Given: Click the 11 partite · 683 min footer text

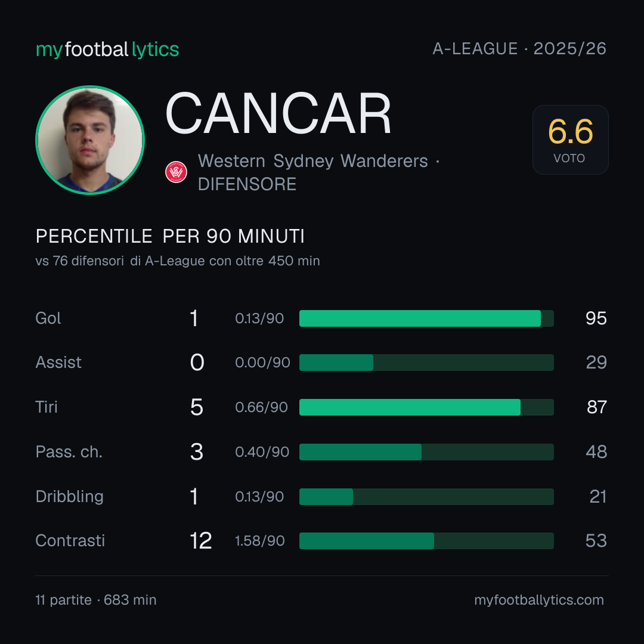Looking at the screenshot, I should 95,600.
